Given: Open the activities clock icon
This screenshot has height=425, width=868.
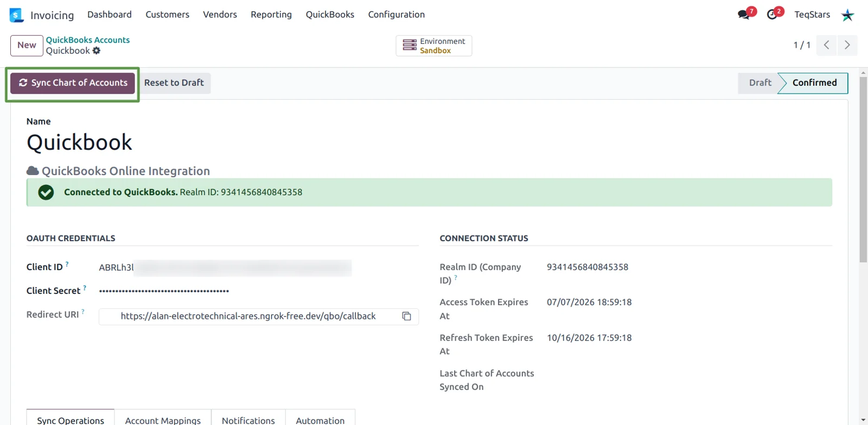Looking at the screenshot, I should [772, 15].
